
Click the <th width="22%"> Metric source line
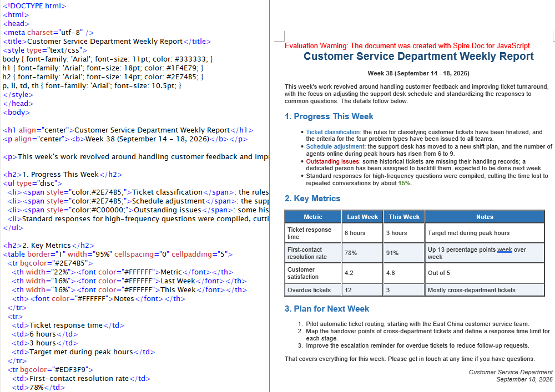point(122,272)
